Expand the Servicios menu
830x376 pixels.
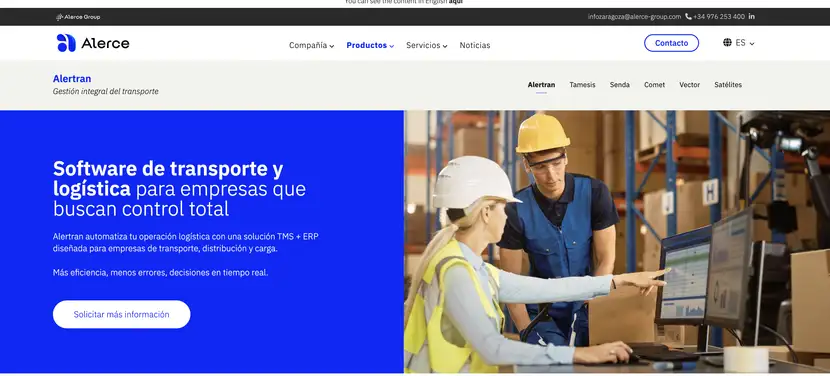click(x=427, y=46)
